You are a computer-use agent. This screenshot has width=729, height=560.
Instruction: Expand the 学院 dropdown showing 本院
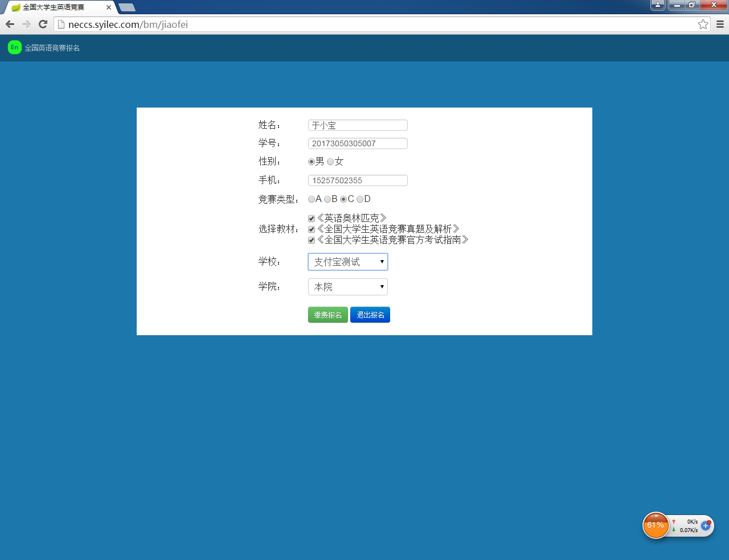[347, 287]
